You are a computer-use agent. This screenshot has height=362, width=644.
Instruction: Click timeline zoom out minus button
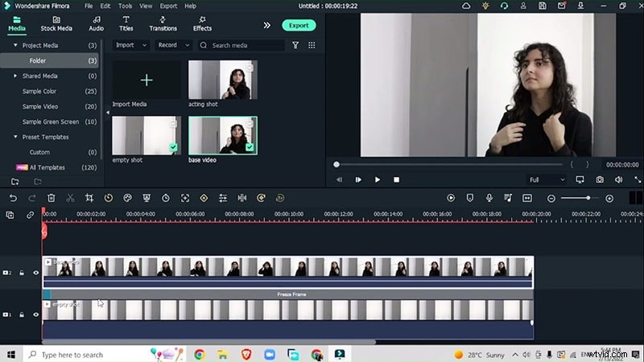[551, 199]
